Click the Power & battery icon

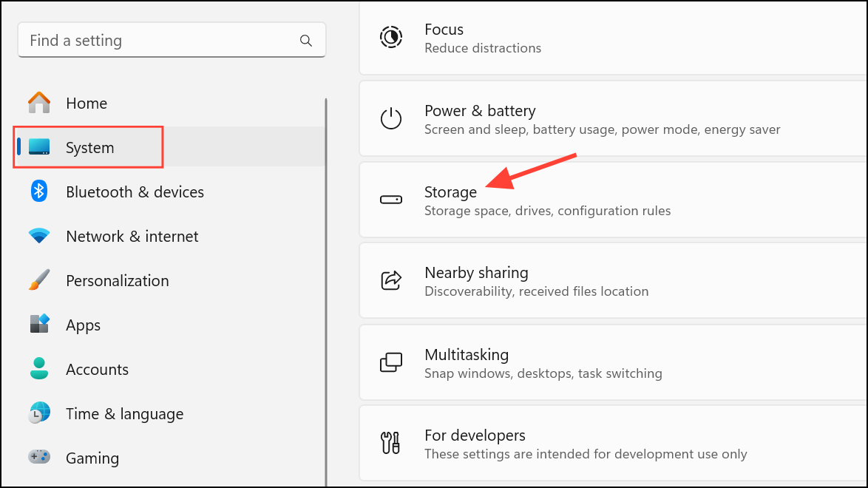tap(390, 119)
